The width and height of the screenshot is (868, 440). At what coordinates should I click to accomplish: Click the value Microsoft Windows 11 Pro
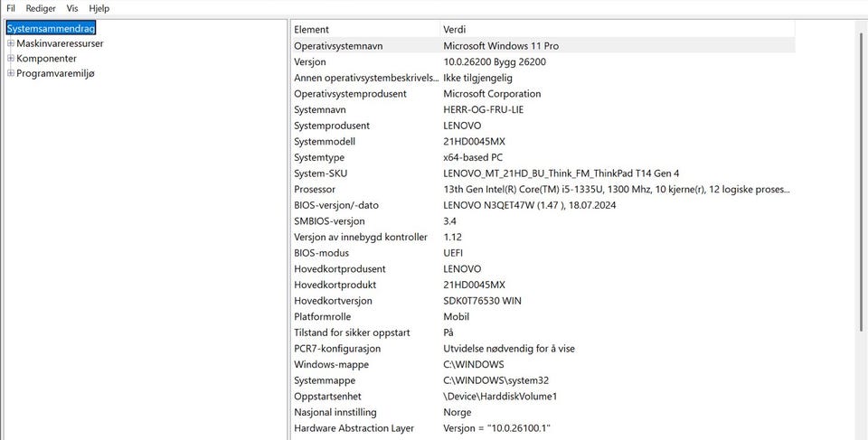click(501, 46)
